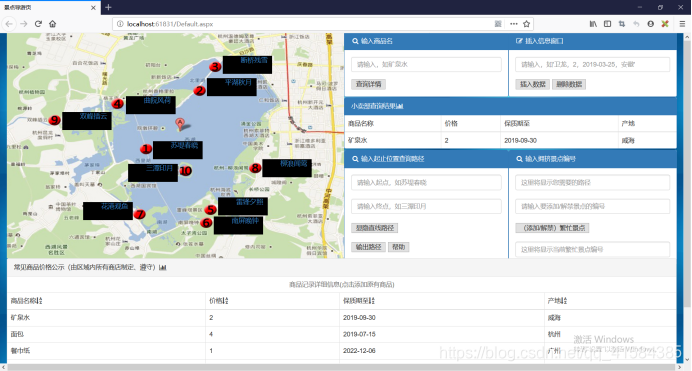Open the hamburger application menu
The height and width of the screenshot is (371, 692).
click(x=682, y=24)
